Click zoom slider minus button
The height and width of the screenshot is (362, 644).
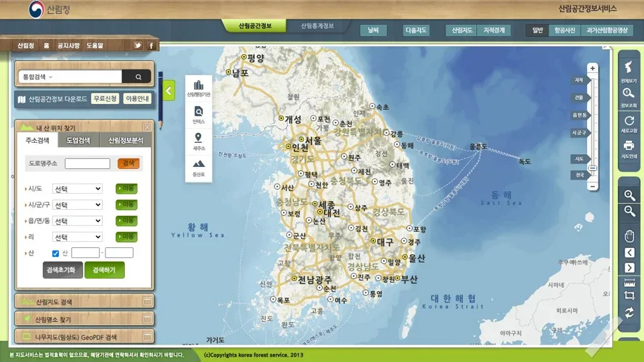coord(592,186)
